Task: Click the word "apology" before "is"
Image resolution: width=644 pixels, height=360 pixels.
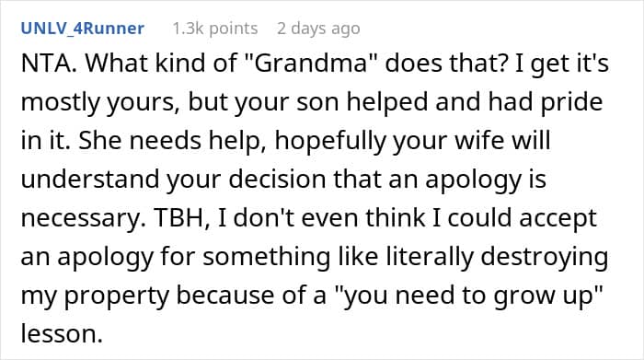Action: coord(474,180)
